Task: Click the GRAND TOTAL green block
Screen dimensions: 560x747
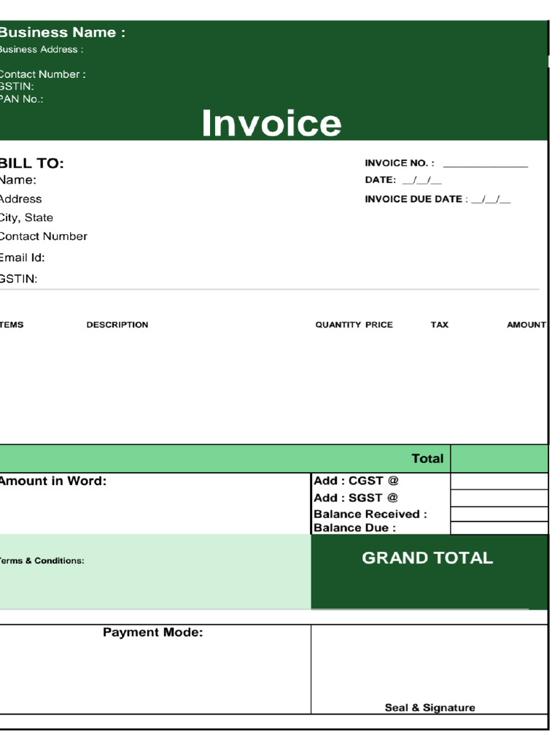Action: (429, 572)
